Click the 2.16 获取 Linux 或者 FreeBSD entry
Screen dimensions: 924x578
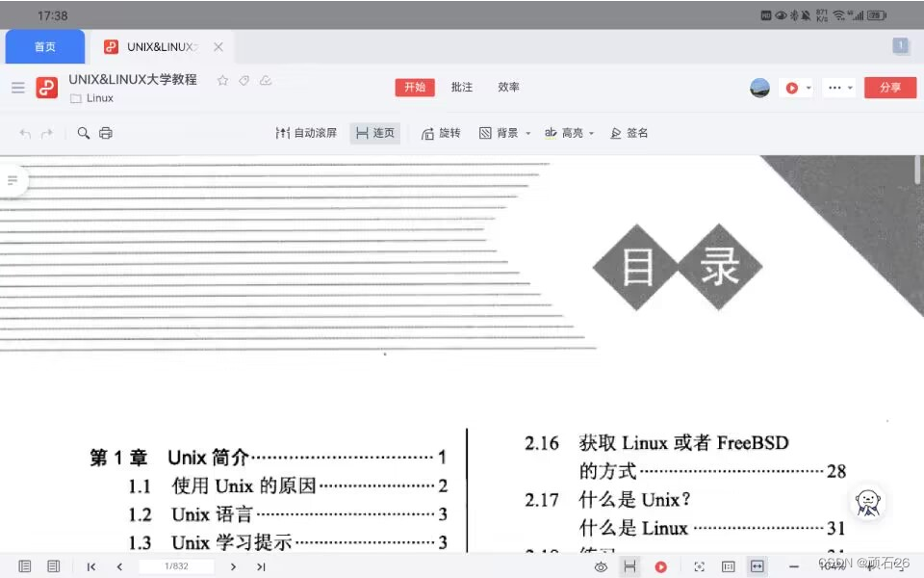(656, 443)
